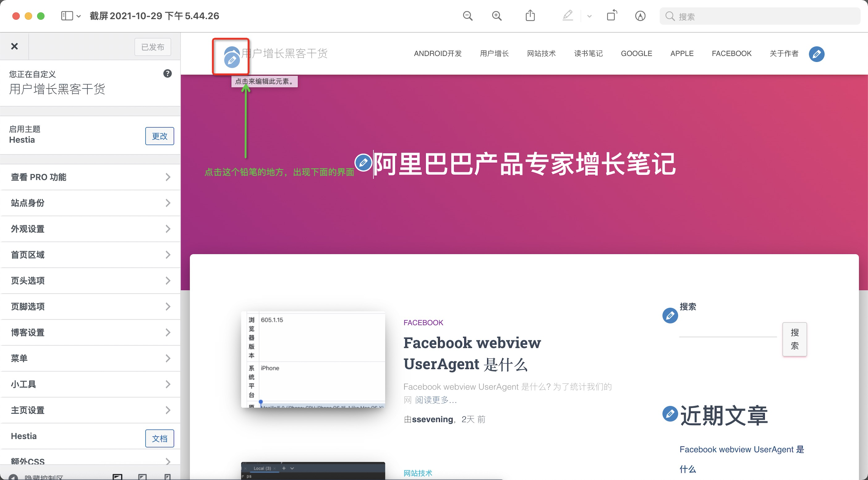Image resolution: width=868 pixels, height=480 pixels.
Task: Click the disabled 已发布 button
Action: (153, 47)
